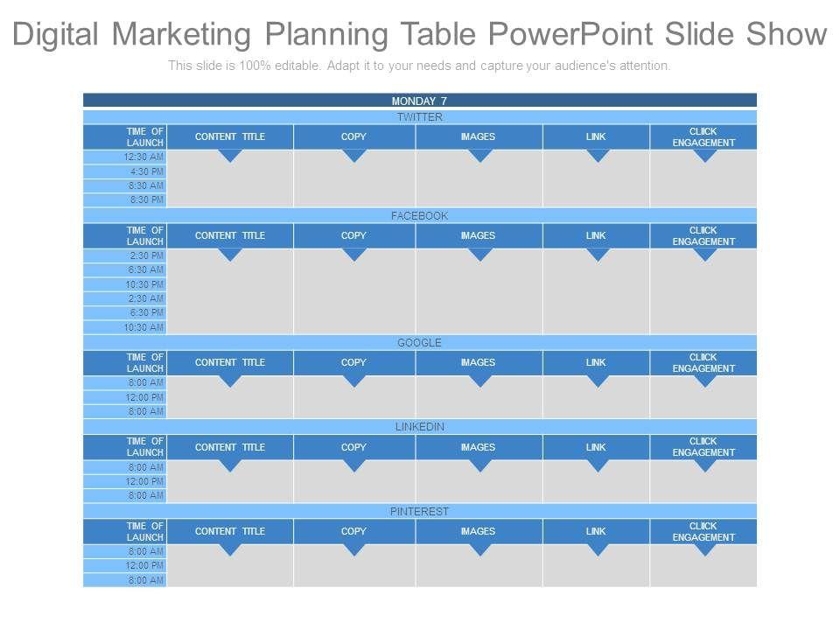Select the FACEBOOK section label row
Viewport: 840px width, 630px height.
click(419, 216)
